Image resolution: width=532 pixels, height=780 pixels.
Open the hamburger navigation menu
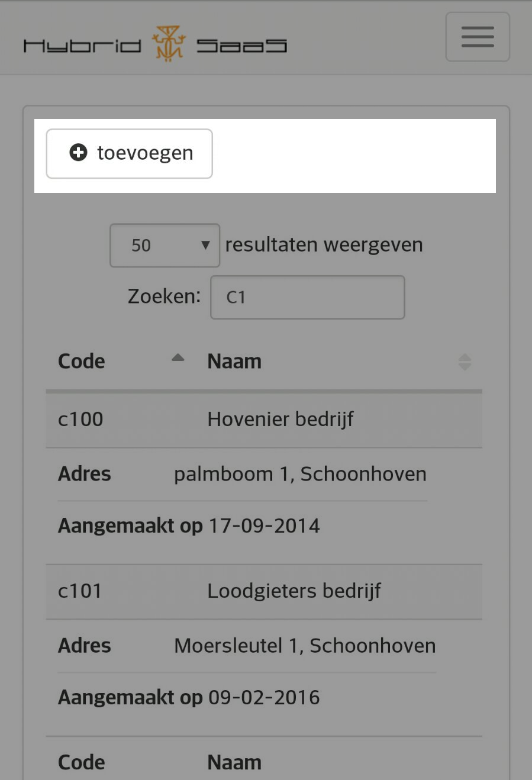tap(477, 37)
